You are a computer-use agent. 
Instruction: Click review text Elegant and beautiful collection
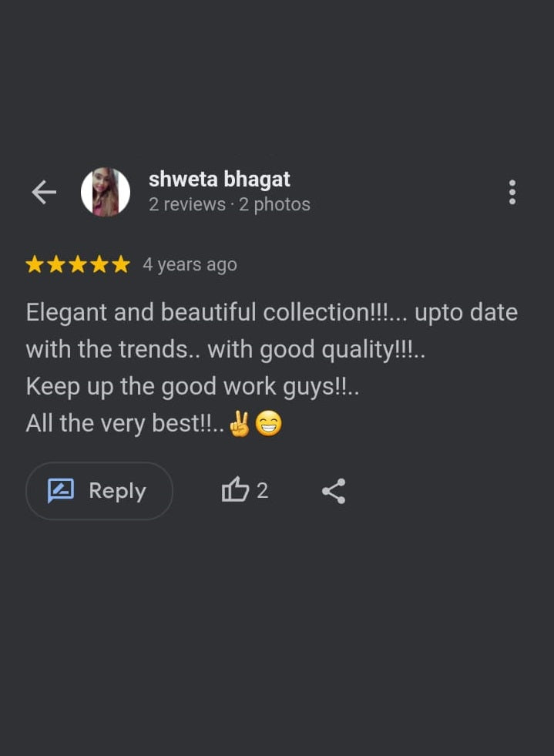(197, 312)
